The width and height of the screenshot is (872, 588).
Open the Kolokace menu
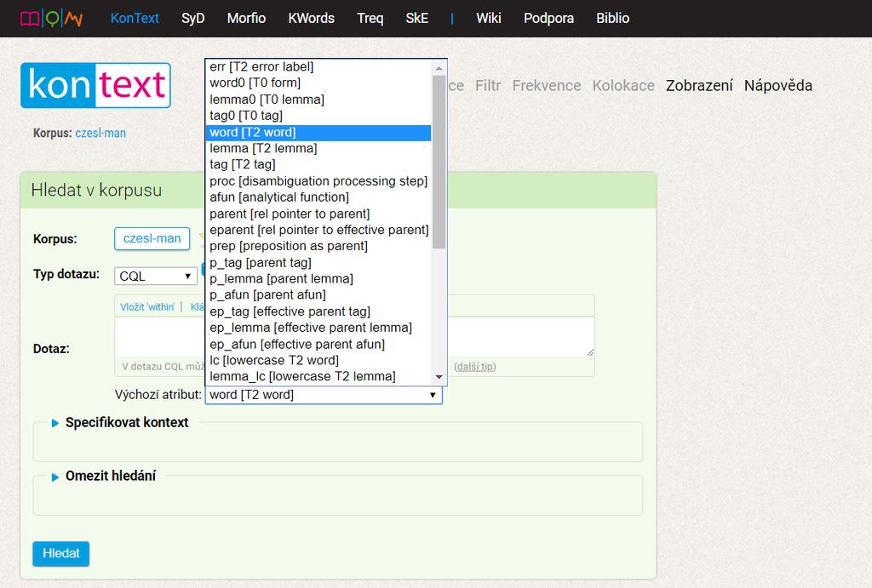coord(623,86)
